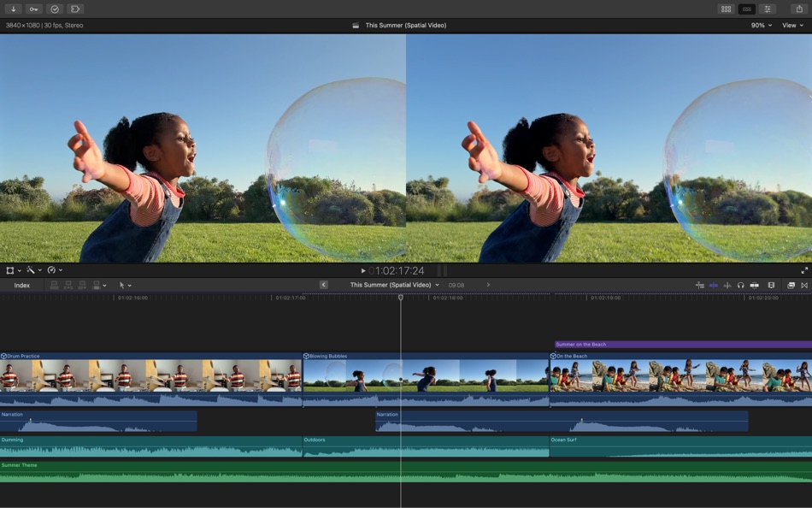Open the keyword editor icon

pos(34,9)
